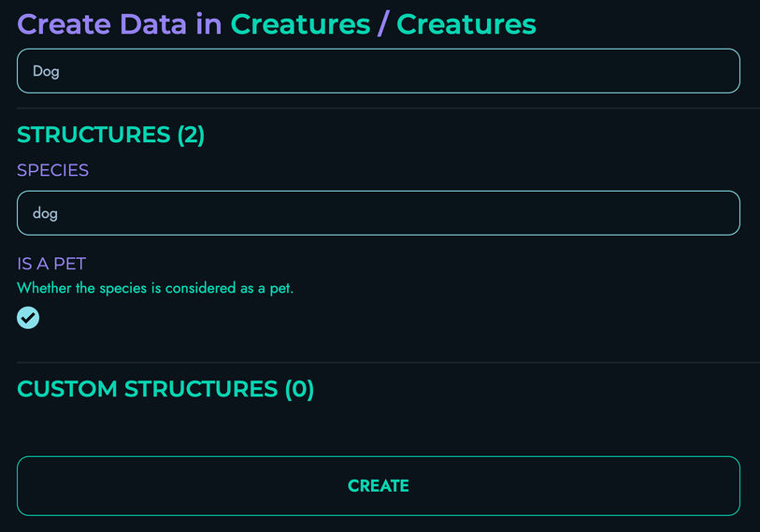Click the "Create Data in" title text

pos(120,24)
